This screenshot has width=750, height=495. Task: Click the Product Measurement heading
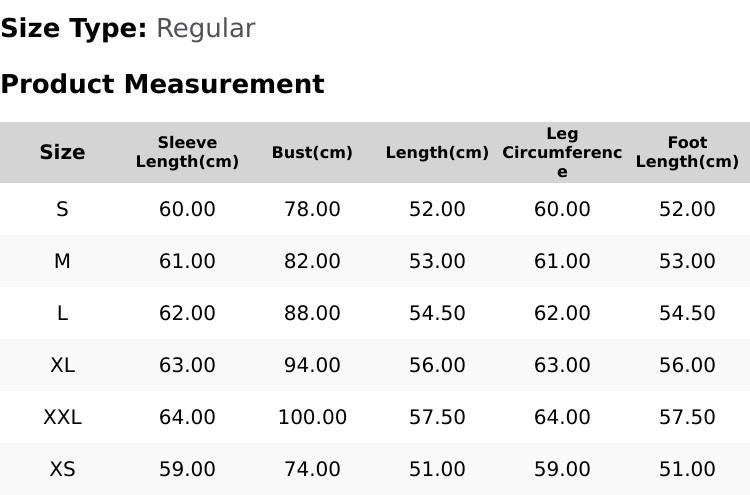(x=163, y=84)
